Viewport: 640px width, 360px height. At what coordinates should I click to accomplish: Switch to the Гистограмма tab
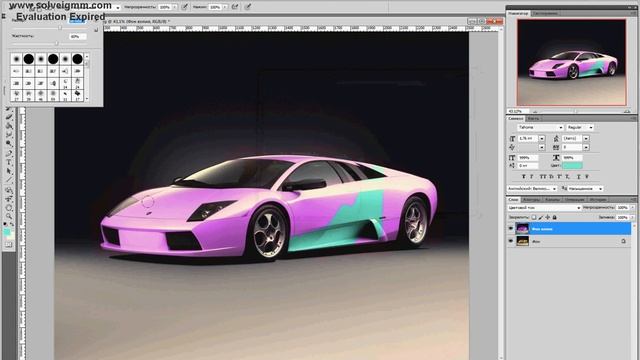545,13
